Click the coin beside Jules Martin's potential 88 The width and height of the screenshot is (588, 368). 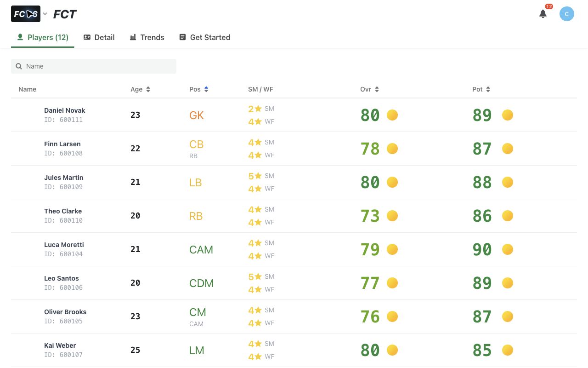508,182
